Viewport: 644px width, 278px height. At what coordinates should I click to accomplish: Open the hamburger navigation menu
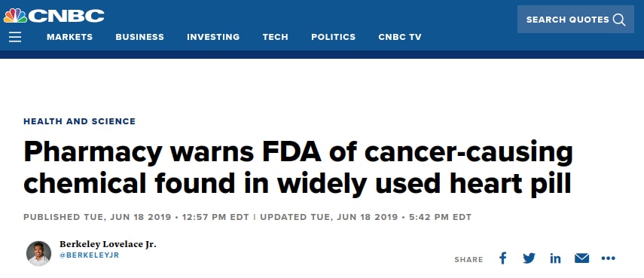tap(15, 37)
